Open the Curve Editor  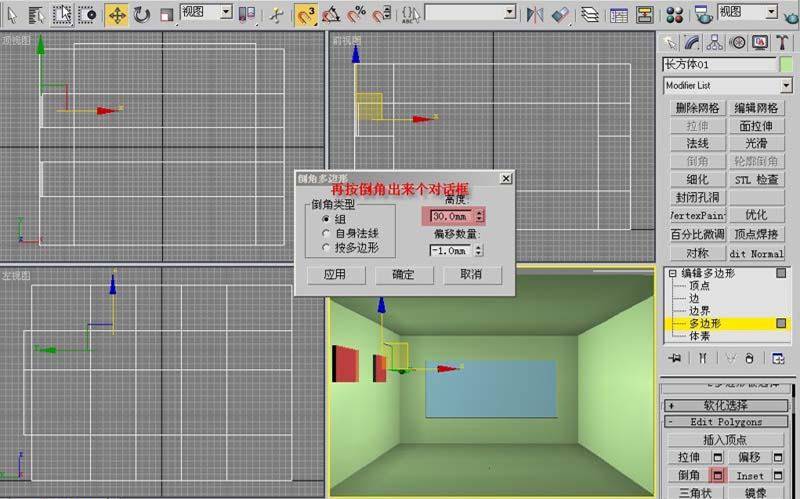click(619, 15)
